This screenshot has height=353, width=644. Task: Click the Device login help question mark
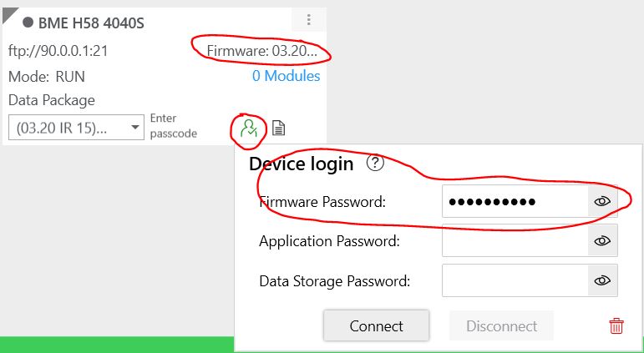(x=375, y=163)
